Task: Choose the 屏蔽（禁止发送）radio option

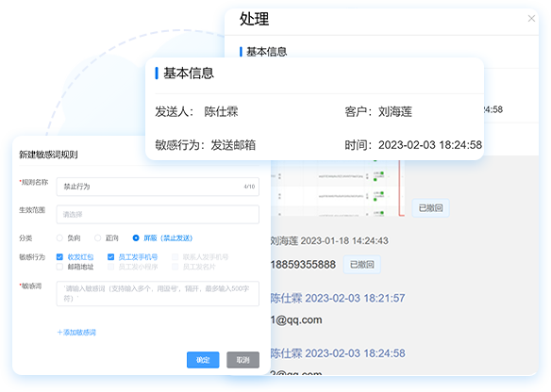Action: [x=136, y=238]
